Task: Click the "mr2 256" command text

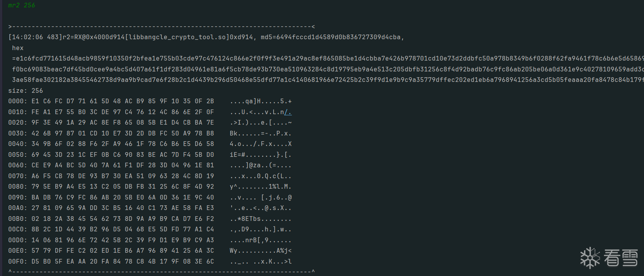Action: pyautogui.click(x=21, y=5)
